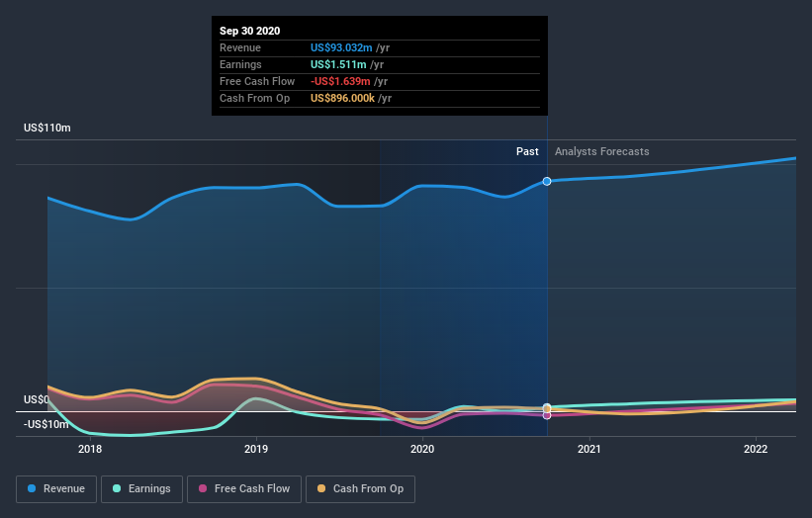Toggle the Free Cash Flow legend button
The height and width of the screenshot is (518, 812).
point(244,489)
